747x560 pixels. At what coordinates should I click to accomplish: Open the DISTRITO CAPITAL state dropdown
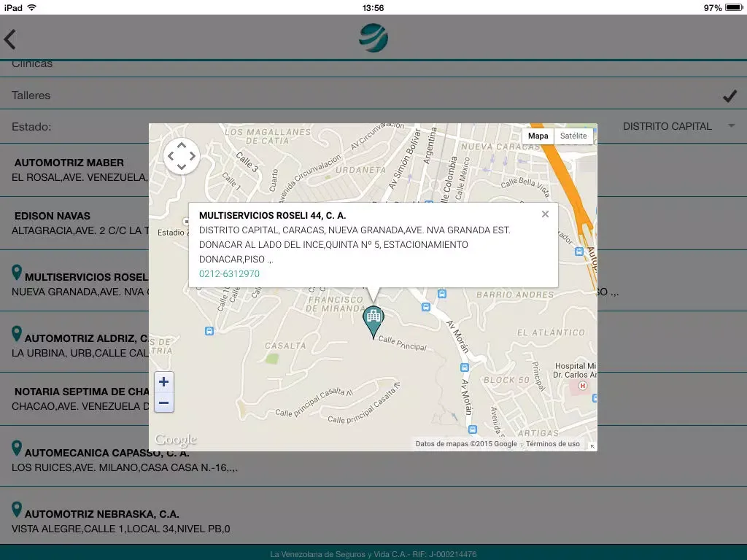(678, 126)
